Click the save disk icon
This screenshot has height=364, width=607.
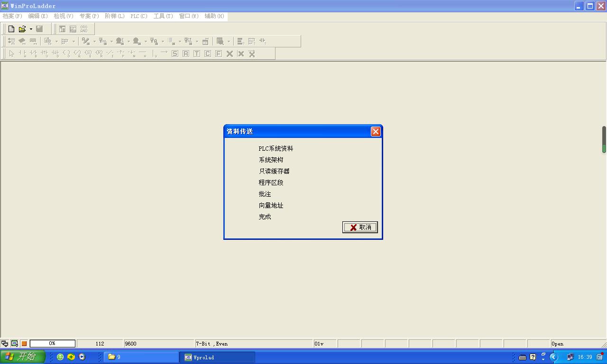pyautogui.click(x=40, y=29)
